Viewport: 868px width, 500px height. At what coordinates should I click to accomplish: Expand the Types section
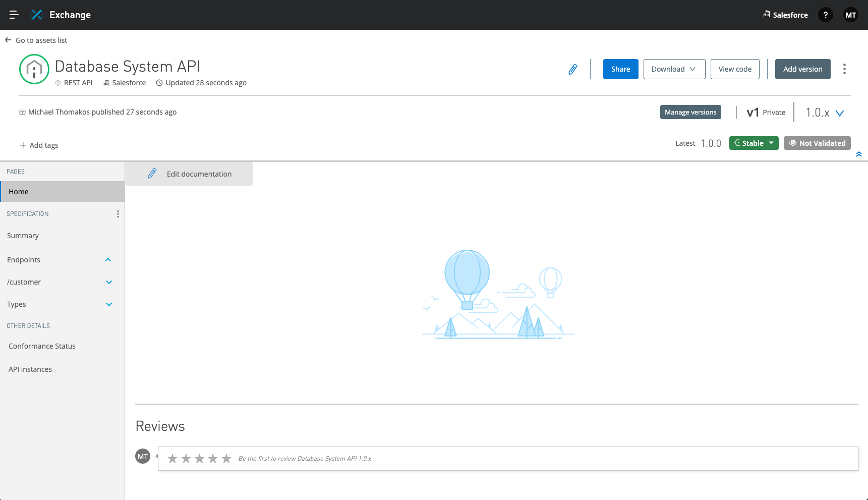[109, 304]
